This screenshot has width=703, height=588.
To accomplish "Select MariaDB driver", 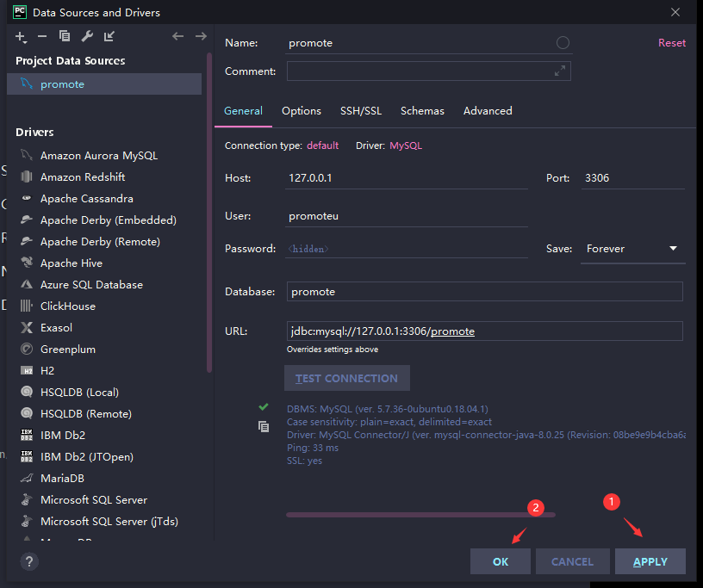I will click(62, 478).
